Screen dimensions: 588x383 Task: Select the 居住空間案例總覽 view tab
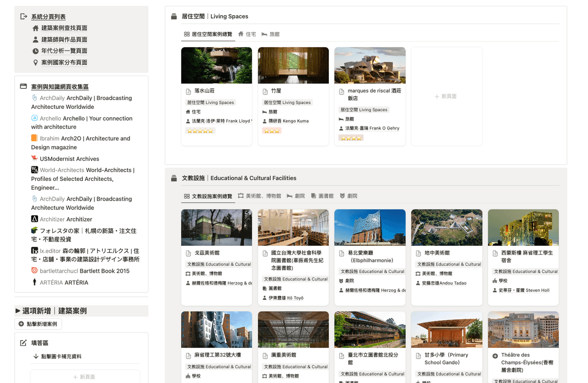[x=208, y=34]
